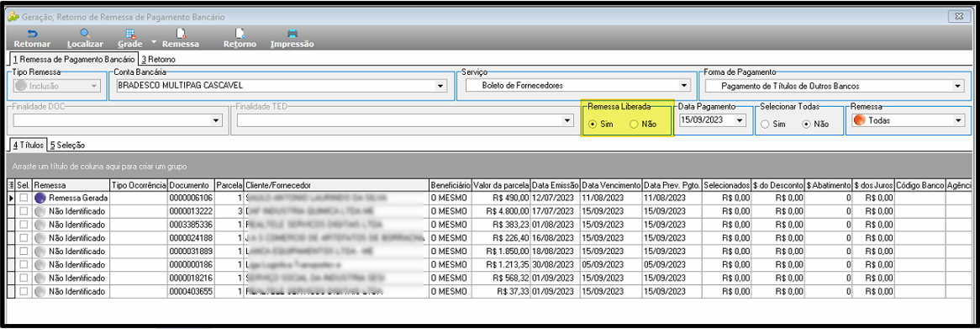This screenshot has width=980, height=329.
Task: Sort by the Tipo Ocorrência column header
Action: (x=138, y=186)
